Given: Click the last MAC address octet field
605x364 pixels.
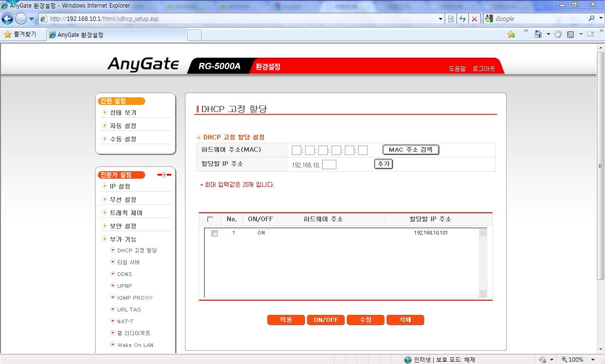Looking at the screenshot, I should pos(363,150).
